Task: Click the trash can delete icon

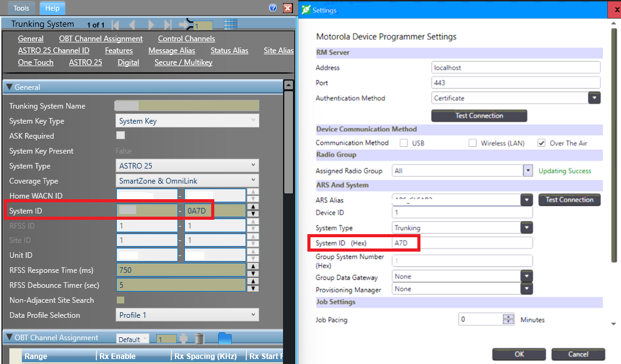Action: (x=200, y=338)
